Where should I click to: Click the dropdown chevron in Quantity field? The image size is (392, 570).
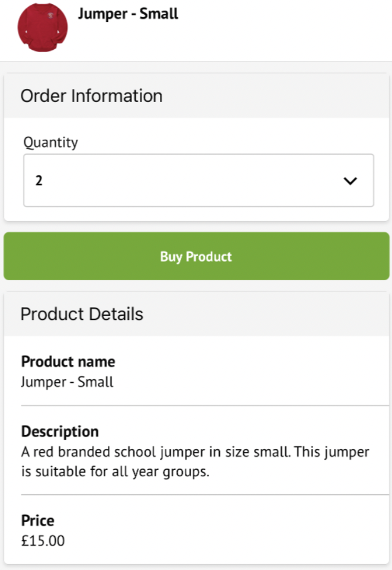[x=351, y=181]
